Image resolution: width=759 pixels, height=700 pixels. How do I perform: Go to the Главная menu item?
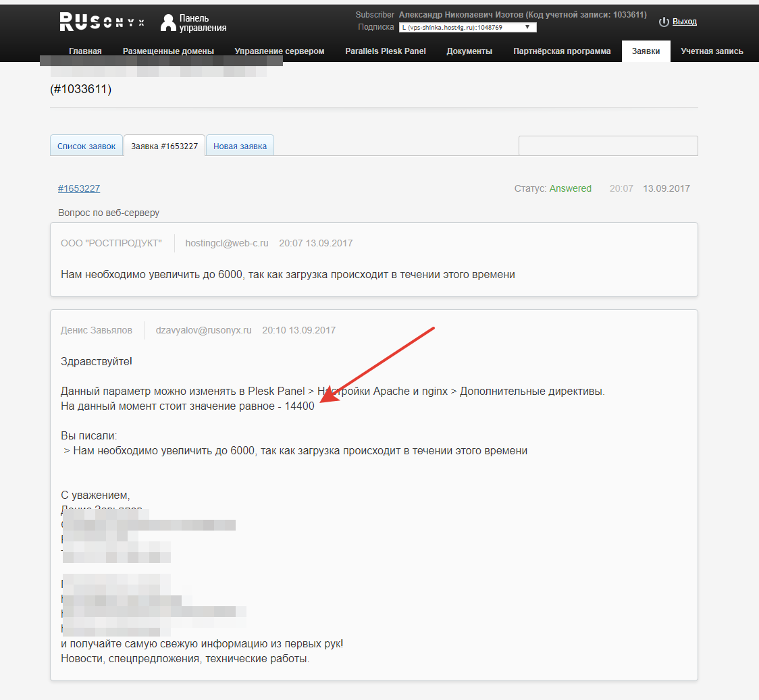point(85,51)
